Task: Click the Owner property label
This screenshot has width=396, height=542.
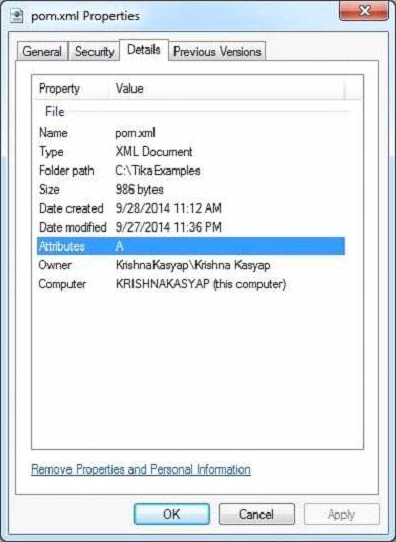Action: [x=55, y=265]
